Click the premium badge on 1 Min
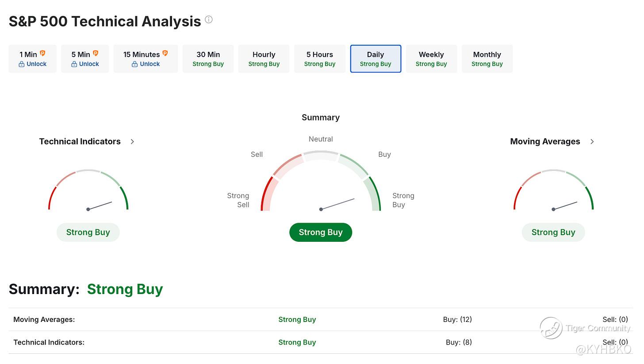Screen dimensions: 644x364 [x=43, y=53]
